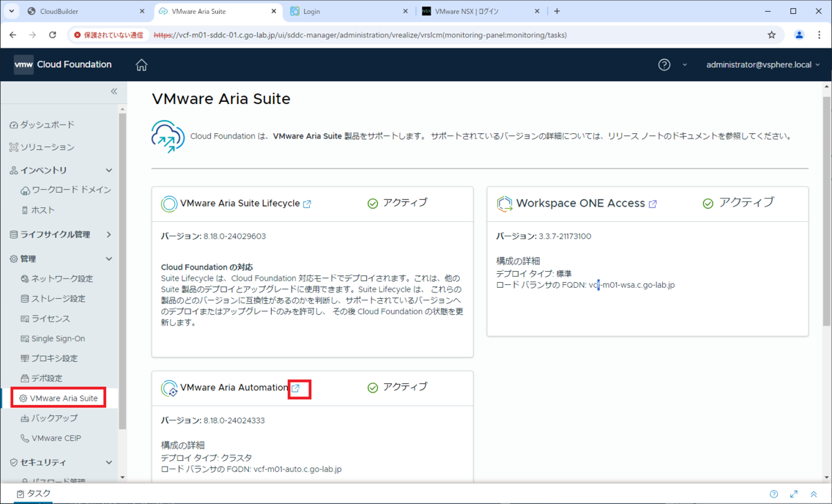Image resolution: width=832 pixels, height=504 pixels.
Task: Open ネットワーク設定
Action: tap(57, 279)
